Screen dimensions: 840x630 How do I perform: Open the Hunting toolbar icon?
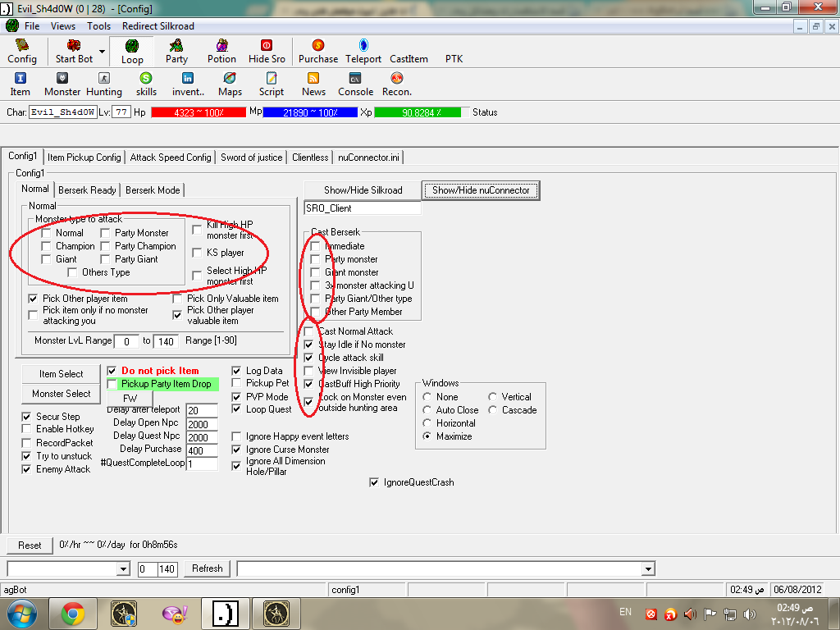(104, 84)
